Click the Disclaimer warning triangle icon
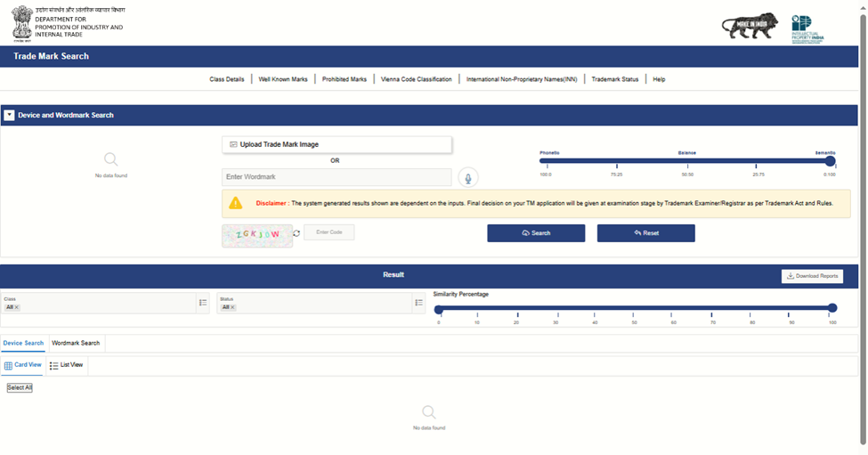Image resolution: width=868 pixels, height=455 pixels. point(236,203)
